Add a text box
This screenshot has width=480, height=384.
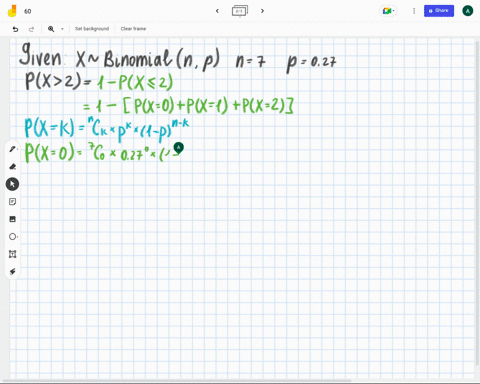click(12, 254)
